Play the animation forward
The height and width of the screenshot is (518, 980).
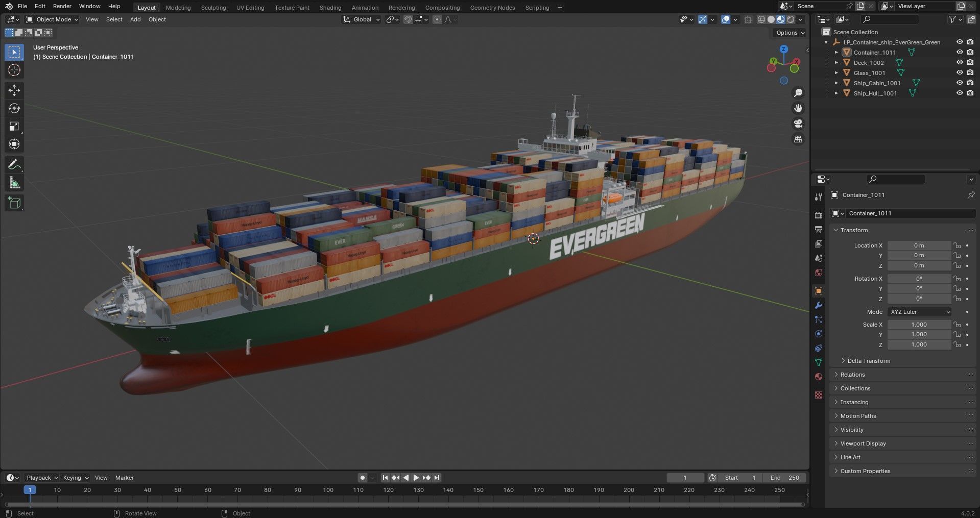(x=416, y=478)
